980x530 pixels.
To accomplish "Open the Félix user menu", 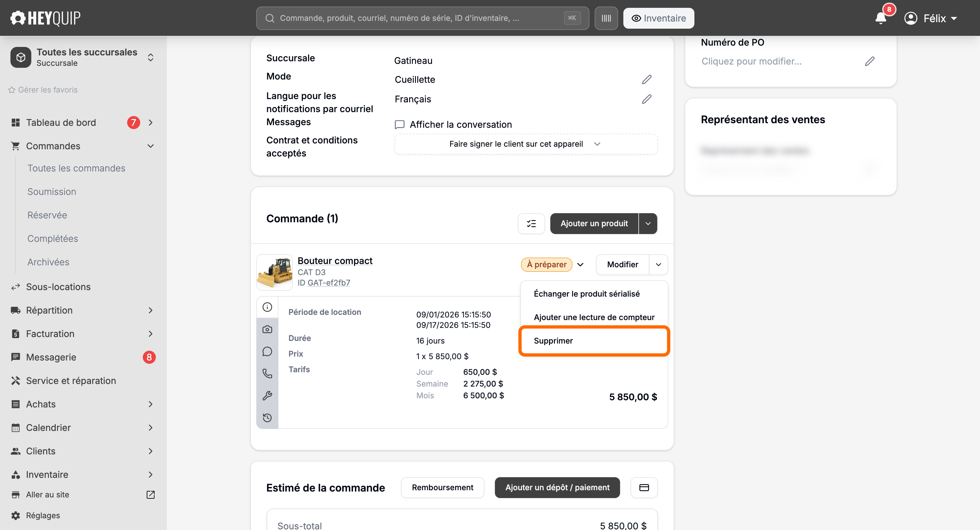I will pyautogui.click(x=930, y=18).
